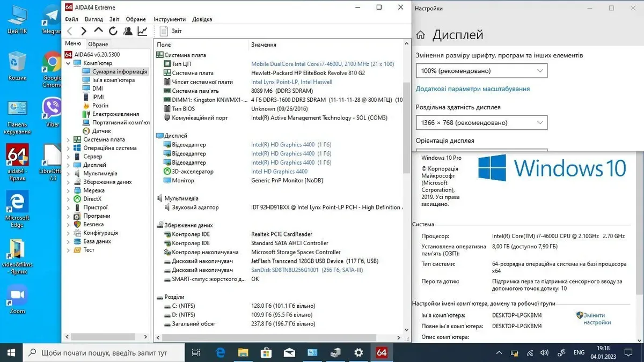644x362 pixels.
Task: Select Датчик in the tree
Action: click(x=101, y=131)
